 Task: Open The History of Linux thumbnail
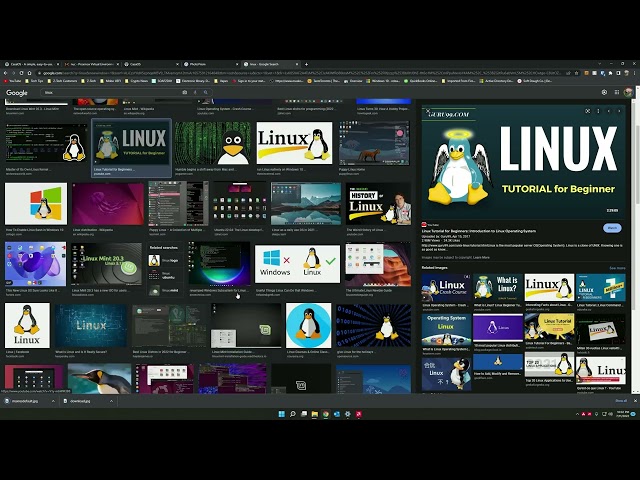[378, 203]
